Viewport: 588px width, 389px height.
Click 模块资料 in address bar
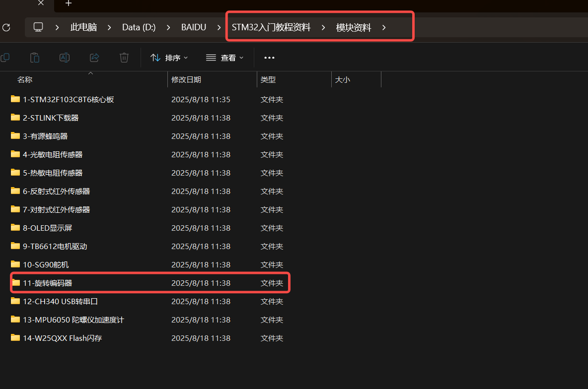coord(353,27)
